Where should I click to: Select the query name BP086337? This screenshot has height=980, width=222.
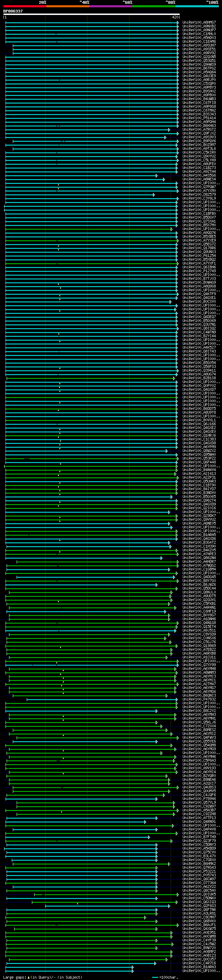13,11
